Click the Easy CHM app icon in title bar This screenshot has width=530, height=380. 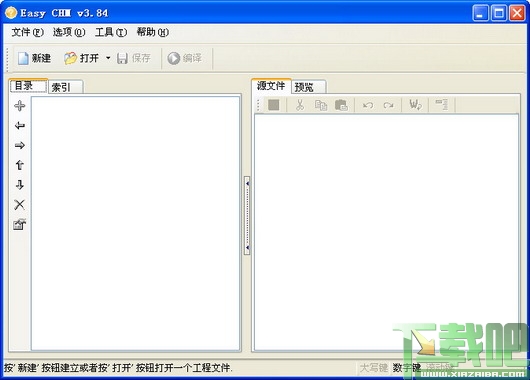click(x=11, y=13)
